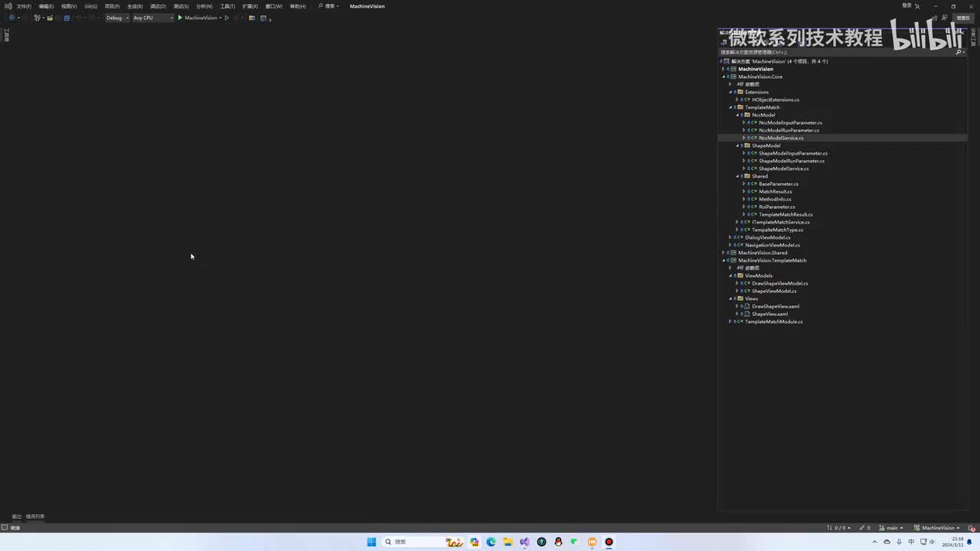Viewport: 980px width, 551px height.
Task: Select TemplateMatchModule.cs file
Action: 774,321
